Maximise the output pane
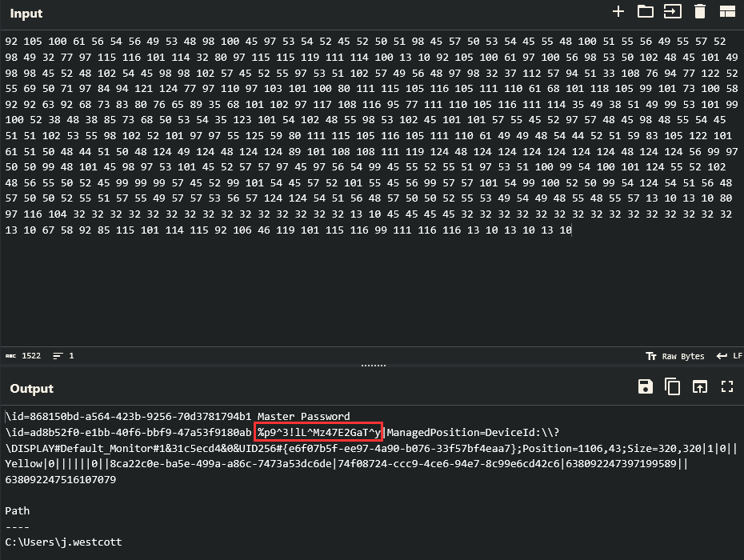Image resolution: width=744 pixels, height=560 pixels. 727,387
